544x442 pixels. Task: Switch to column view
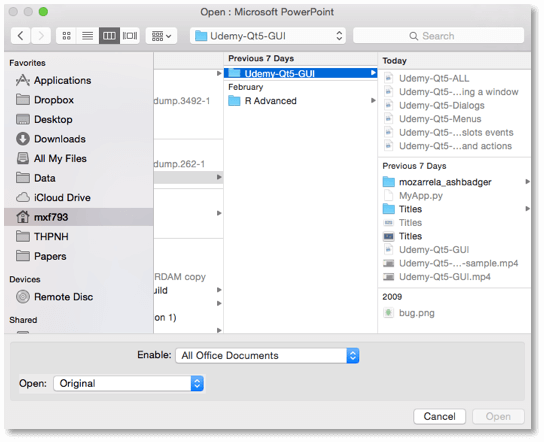[x=109, y=36]
